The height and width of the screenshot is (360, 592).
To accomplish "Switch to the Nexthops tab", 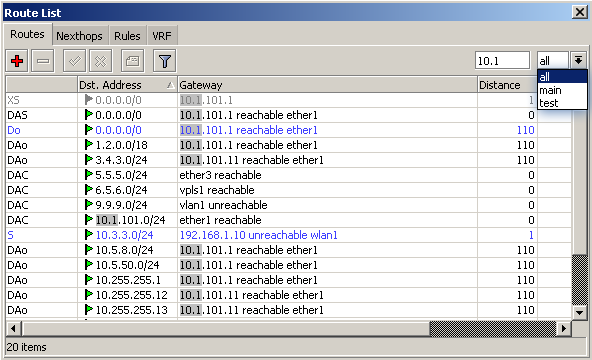I will pos(79,36).
